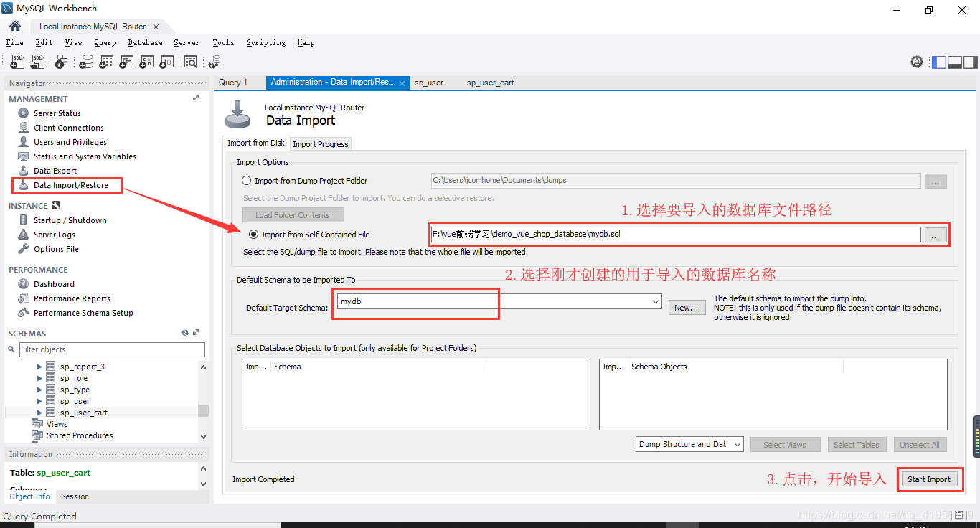This screenshot has width=980, height=528.
Task: Open Client Connections
Action: [x=68, y=128]
